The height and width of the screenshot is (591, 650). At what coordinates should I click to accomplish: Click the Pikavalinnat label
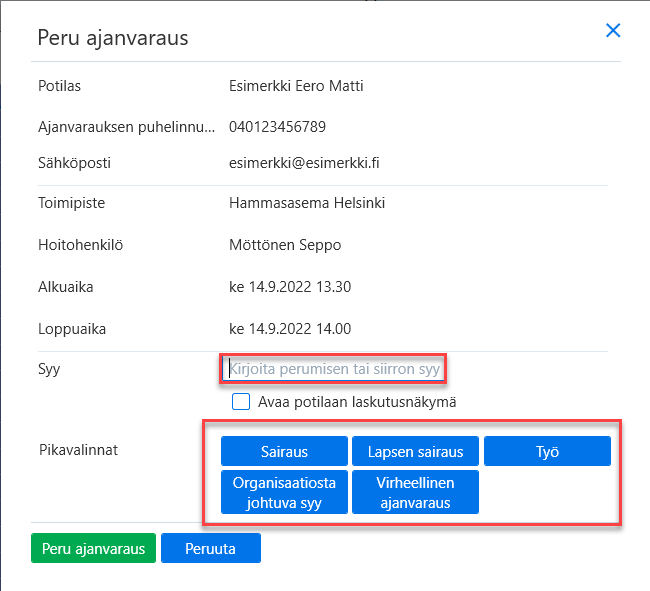(78, 450)
